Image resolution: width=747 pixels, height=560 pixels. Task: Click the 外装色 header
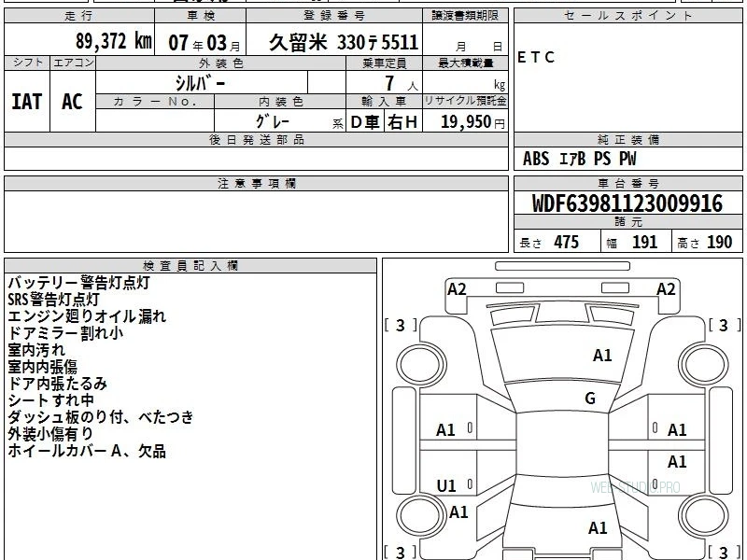(220, 63)
